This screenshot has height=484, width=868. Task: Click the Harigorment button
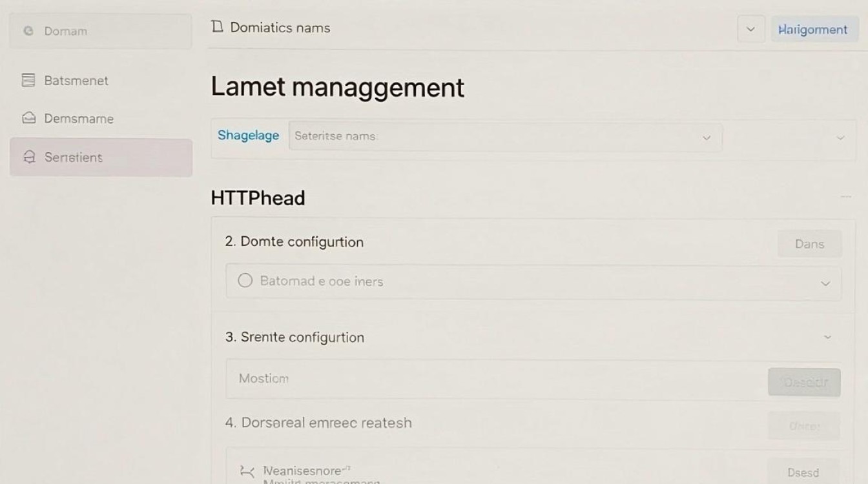point(812,30)
